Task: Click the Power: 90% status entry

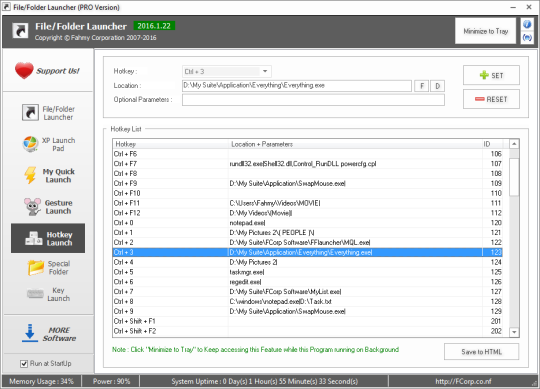Action: click(x=111, y=381)
